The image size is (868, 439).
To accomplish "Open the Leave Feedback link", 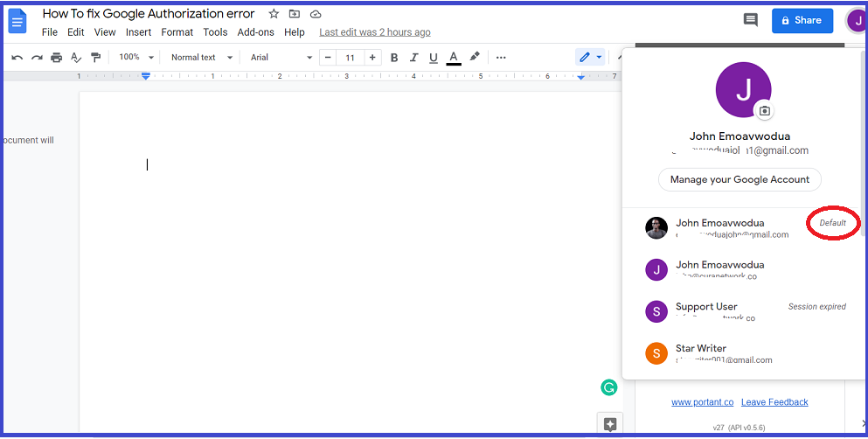I will point(774,402).
